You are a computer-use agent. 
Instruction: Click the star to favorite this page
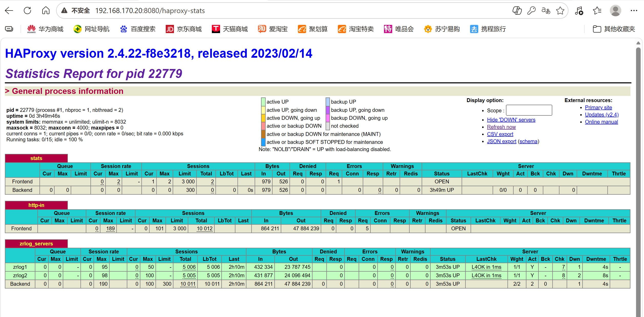(560, 11)
